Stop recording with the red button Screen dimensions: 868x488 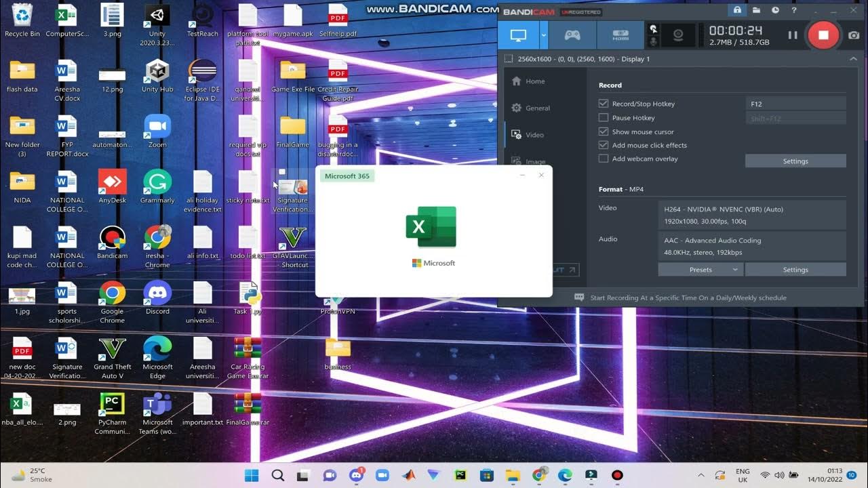tap(823, 35)
